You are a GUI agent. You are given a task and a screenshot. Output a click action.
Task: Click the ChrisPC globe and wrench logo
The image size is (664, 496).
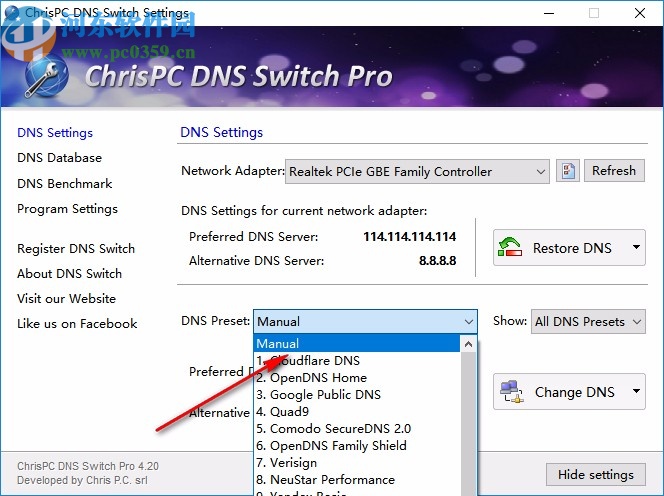45,76
